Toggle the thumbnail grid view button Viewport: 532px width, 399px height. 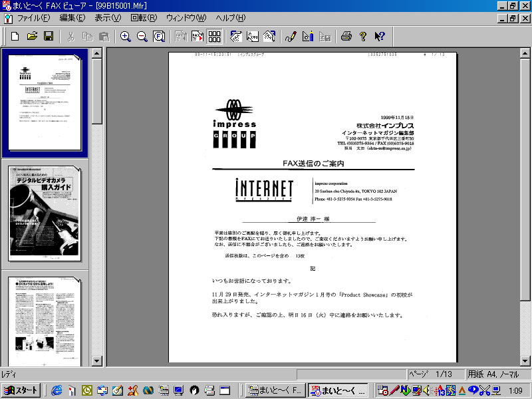tap(215, 37)
